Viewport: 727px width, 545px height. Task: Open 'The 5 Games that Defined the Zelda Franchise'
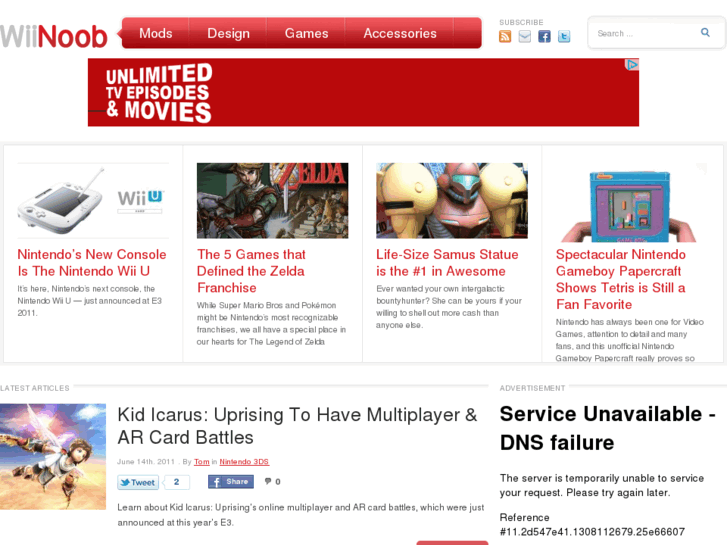click(x=251, y=271)
